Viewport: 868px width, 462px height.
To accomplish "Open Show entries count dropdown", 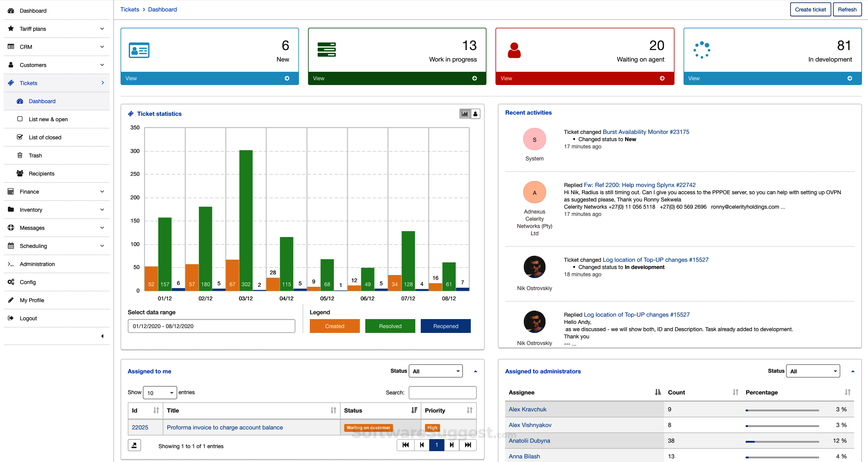I will 160,393.
